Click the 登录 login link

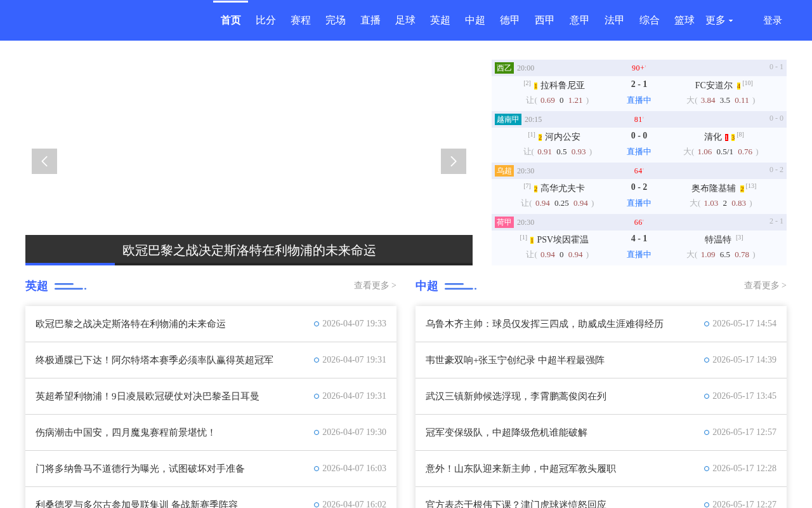click(773, 20)
